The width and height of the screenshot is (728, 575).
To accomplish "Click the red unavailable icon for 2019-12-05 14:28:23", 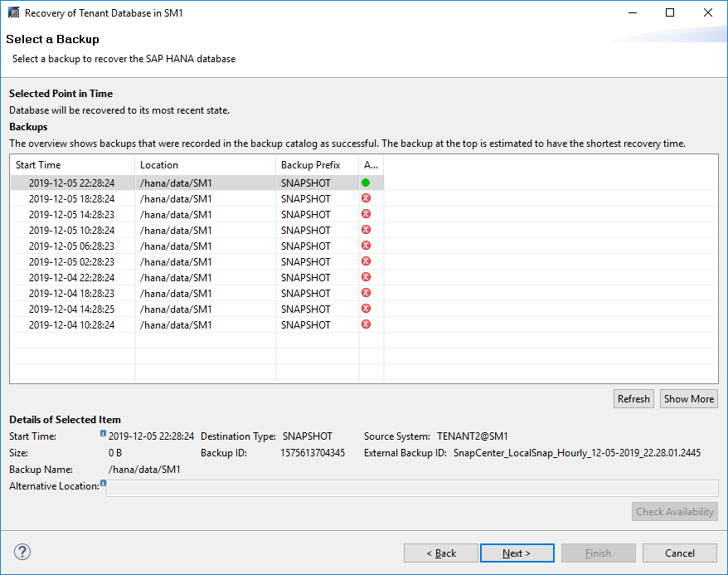I will pos(366,214).
